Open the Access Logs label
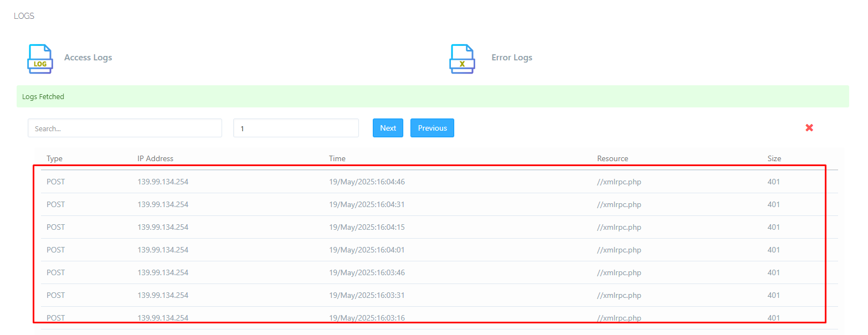 tap(88, 58)
